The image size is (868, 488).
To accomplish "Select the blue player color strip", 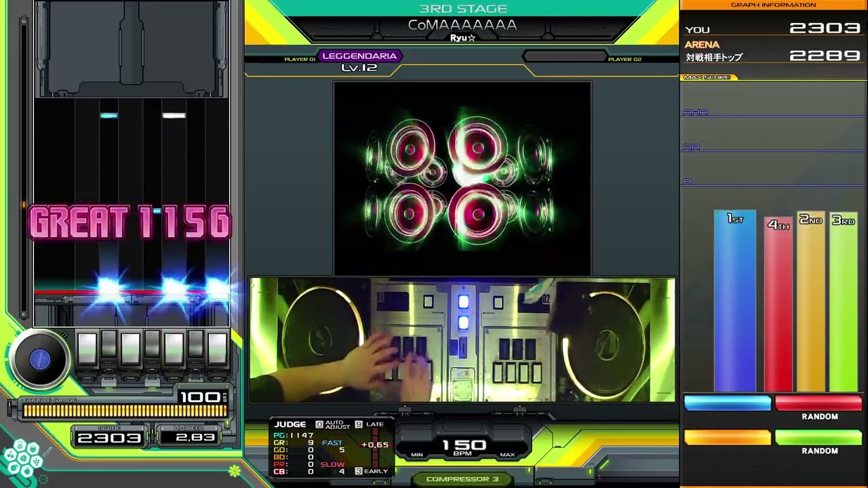I will click(x=728, y=403).
